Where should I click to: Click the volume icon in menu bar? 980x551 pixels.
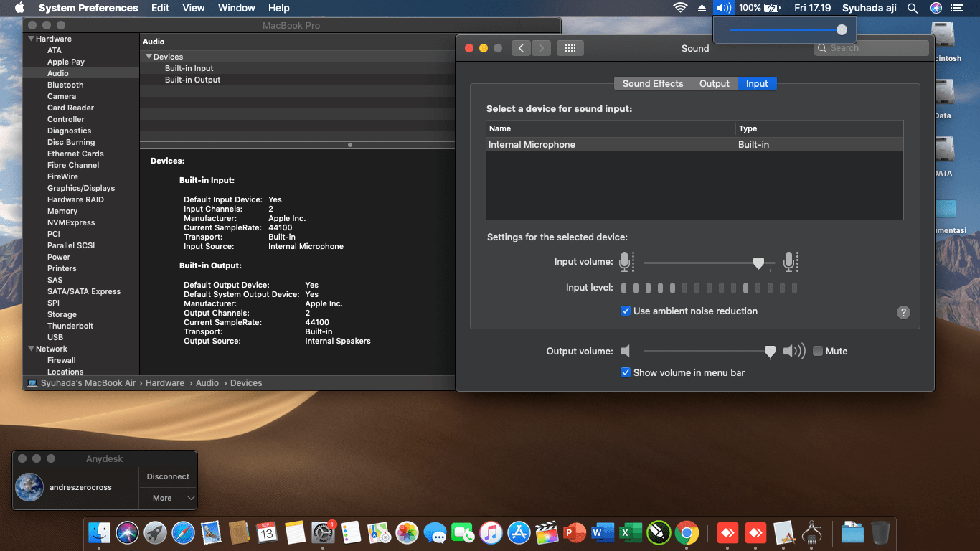pyautogui.click(x=723, y=8)
